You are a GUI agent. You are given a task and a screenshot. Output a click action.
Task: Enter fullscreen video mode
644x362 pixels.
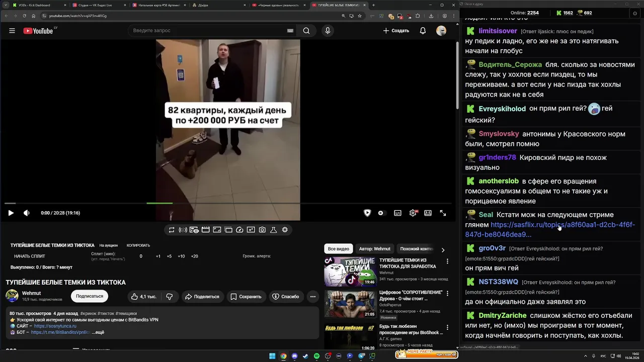443,213
